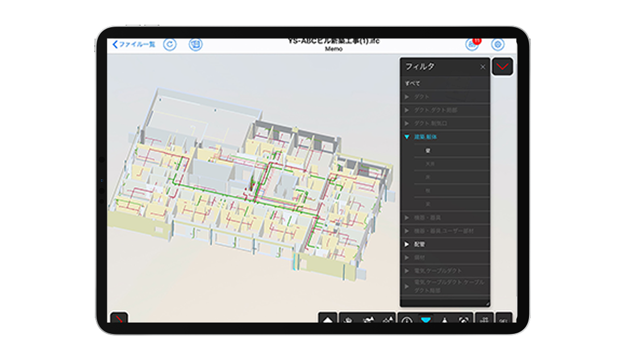625x364 pixels.
Task: Select すべて in the filter list
Action: click(413, 83)
